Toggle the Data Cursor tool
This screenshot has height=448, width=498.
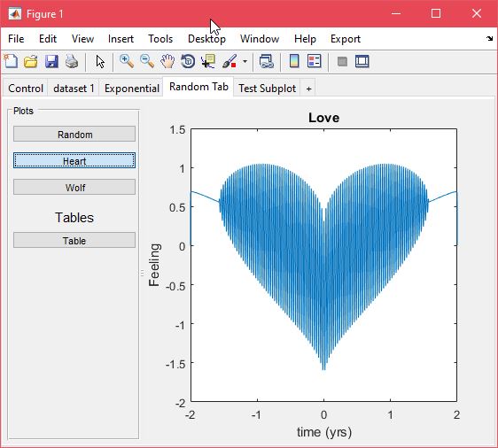[208, 61]
